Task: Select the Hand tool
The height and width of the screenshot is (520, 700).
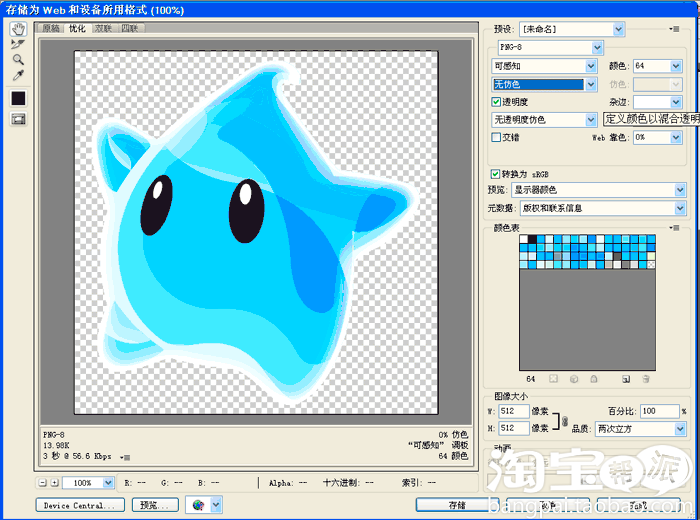Action: click(x=18, y=30)
